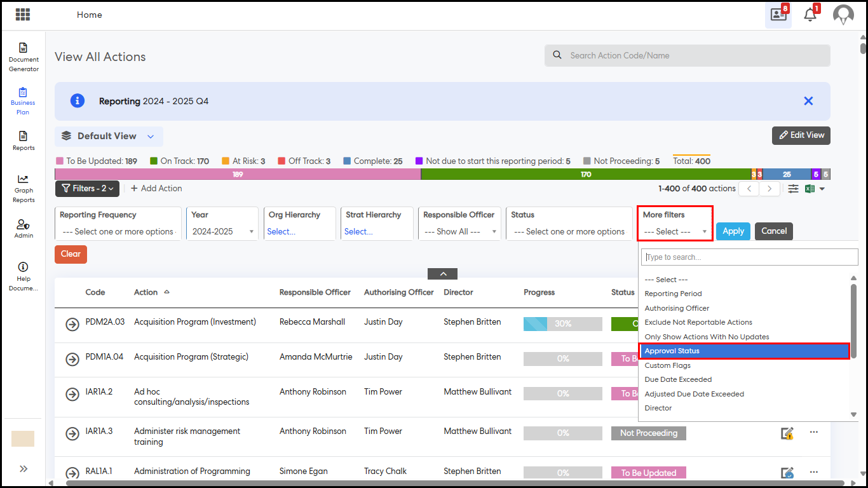Choose Due Date Exceeded filter option
The width and height of the screenshot is (868, 488).
pos(678,379)
